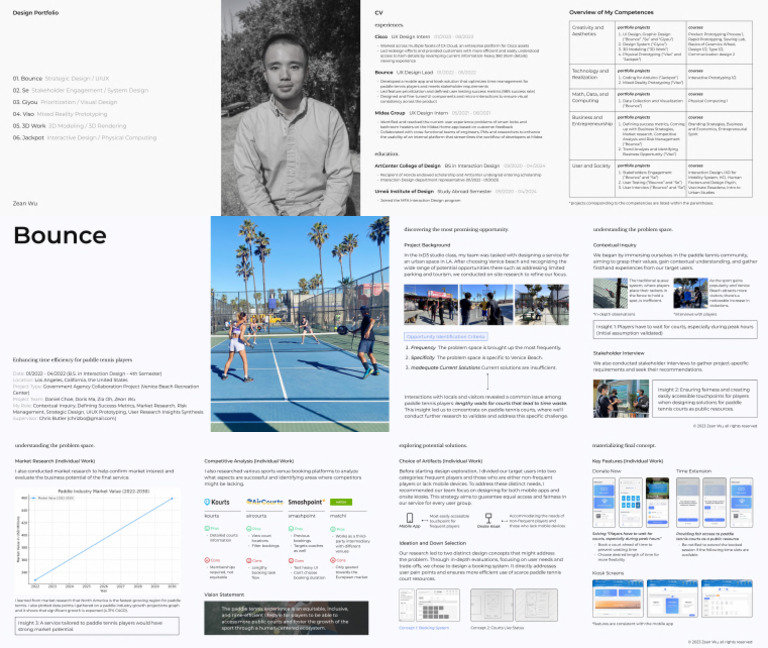Viewport: 768px width, 648px height.
Task: Click the 'Contextual Inquiry' heading
Action: coord(615,245)
